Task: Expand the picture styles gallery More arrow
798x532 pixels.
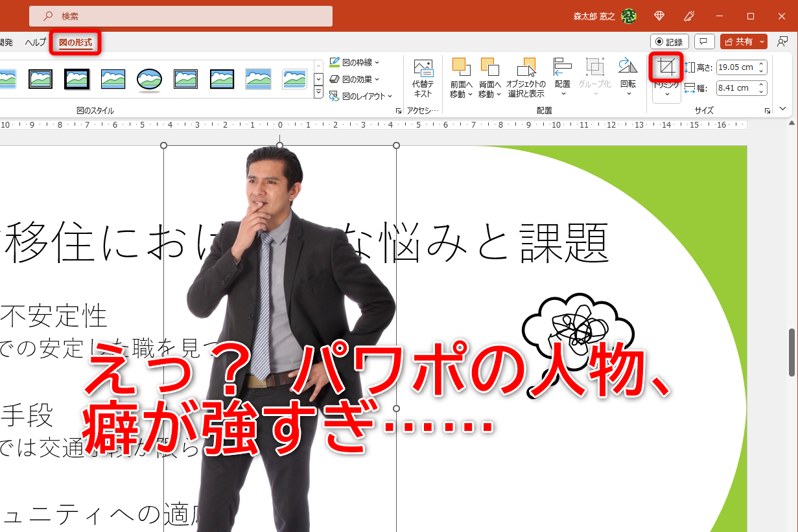Action: 318,93
